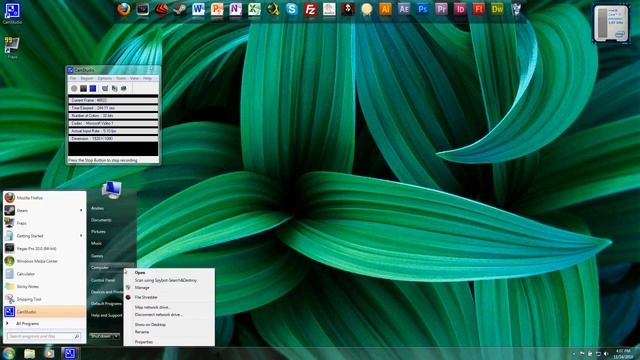Screen dimensions: 640x360
Task: Expand the Getting Started submenu arrow
Action: [x=81, y=236]
